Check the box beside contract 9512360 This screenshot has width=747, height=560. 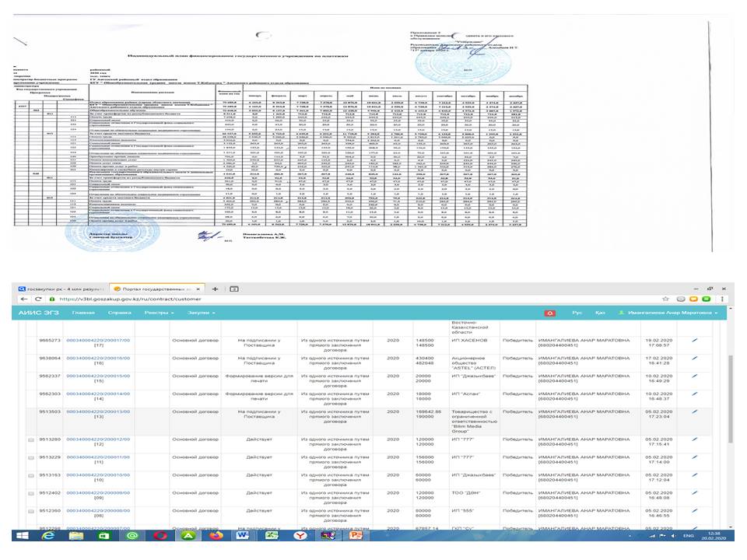point(30,511)
